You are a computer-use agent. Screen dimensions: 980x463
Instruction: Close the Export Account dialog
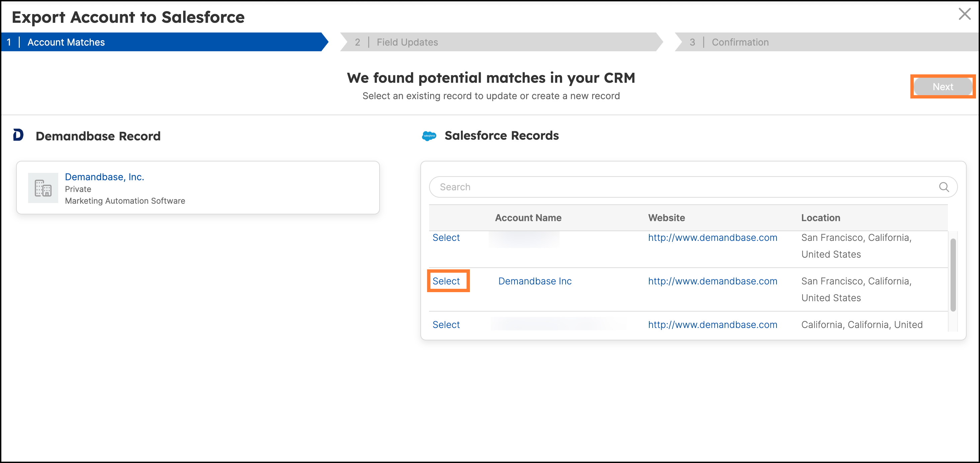click(x=964, y=14)
